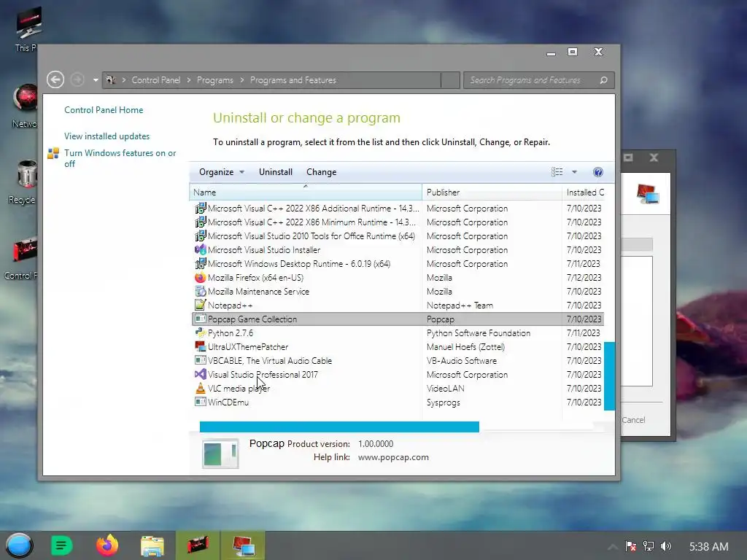Viewport: 747px width, 560px height.
Task: Click the www.popcap.com help link text
Action: coord(393,457)
